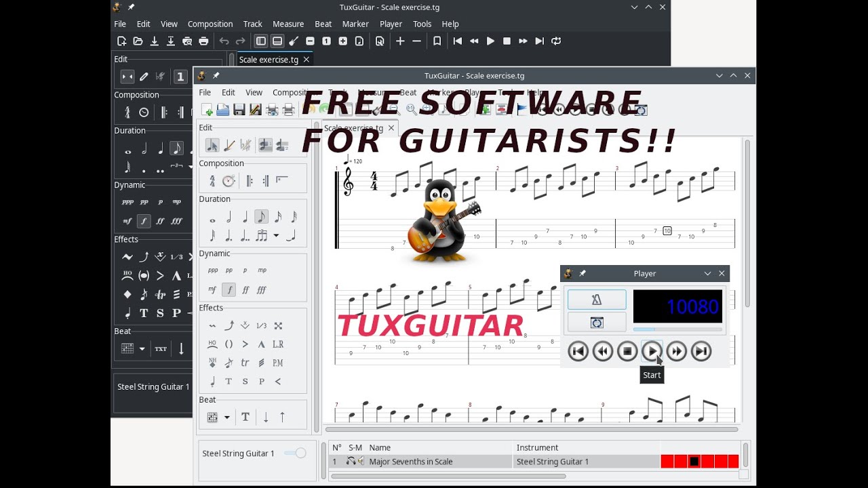
Task: Open the Measure menu in the dark window
Action: click(x=288, y=24)
